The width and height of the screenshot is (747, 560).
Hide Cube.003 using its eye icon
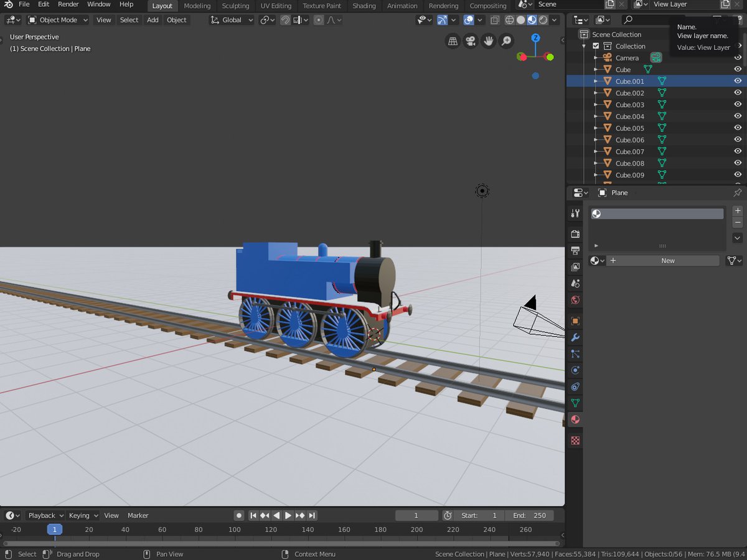click(x=738, y=105)
